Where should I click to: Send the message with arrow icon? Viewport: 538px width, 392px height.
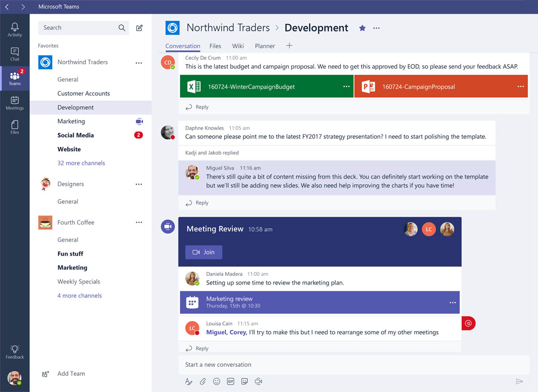[520, 382]
